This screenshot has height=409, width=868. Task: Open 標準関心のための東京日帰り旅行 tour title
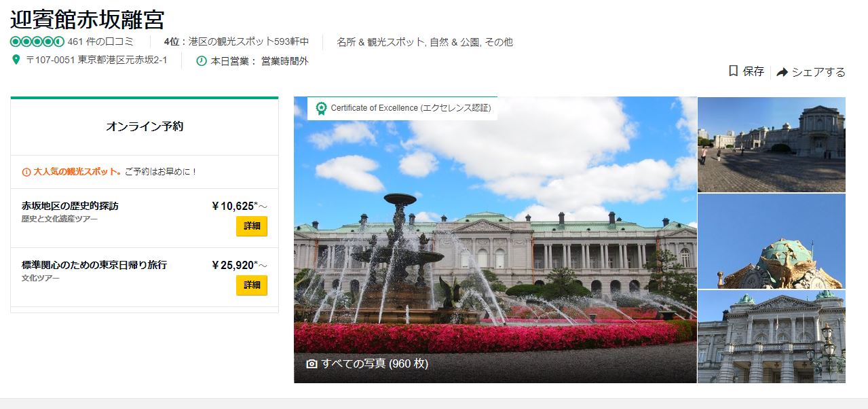[x=94, y=264]
